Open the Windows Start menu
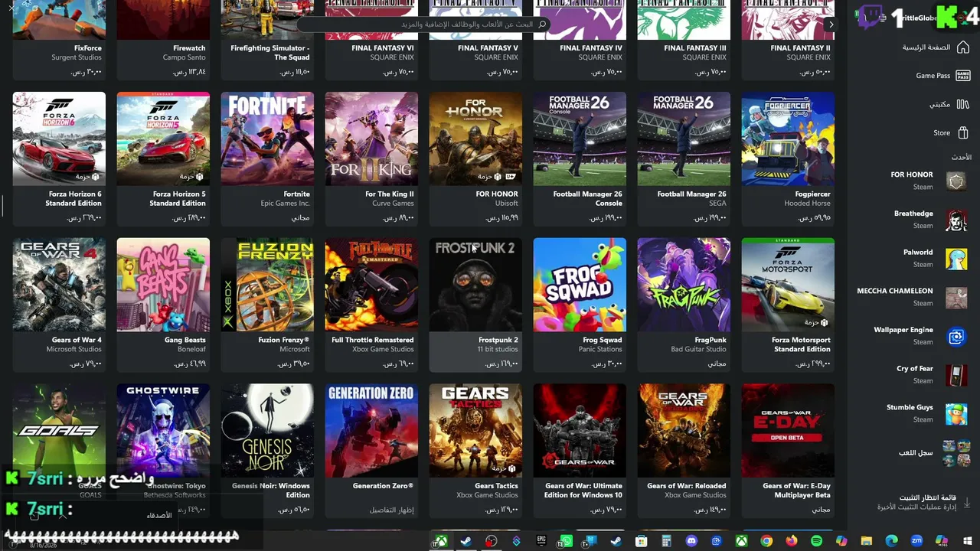The height and width of the screenshot is (551, 980). click(x=967, y=541)
